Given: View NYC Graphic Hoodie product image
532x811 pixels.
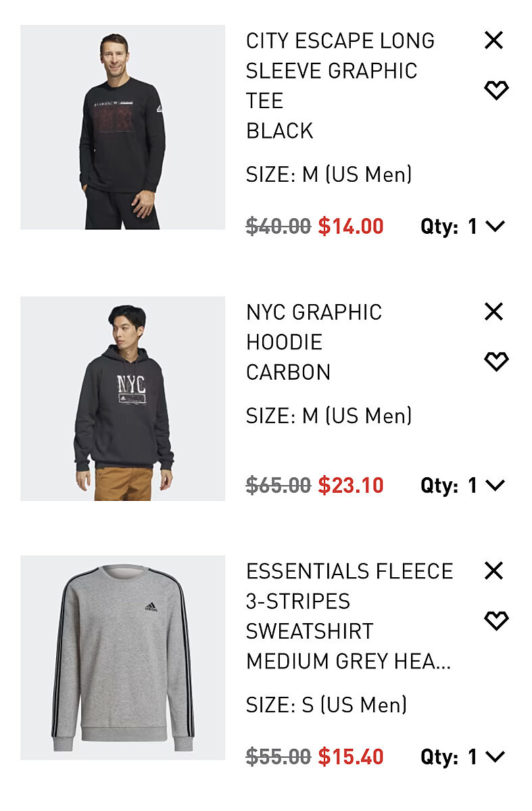Looking at the screenshot, I should tap(122, 398).
